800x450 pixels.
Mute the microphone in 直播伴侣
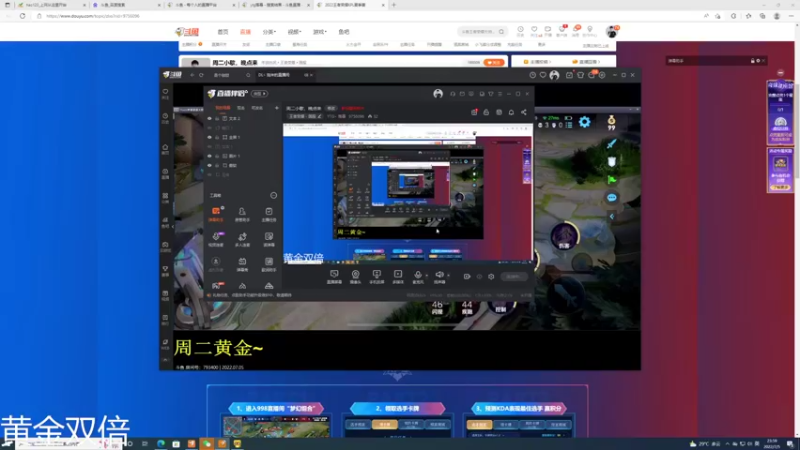(418, 276)
